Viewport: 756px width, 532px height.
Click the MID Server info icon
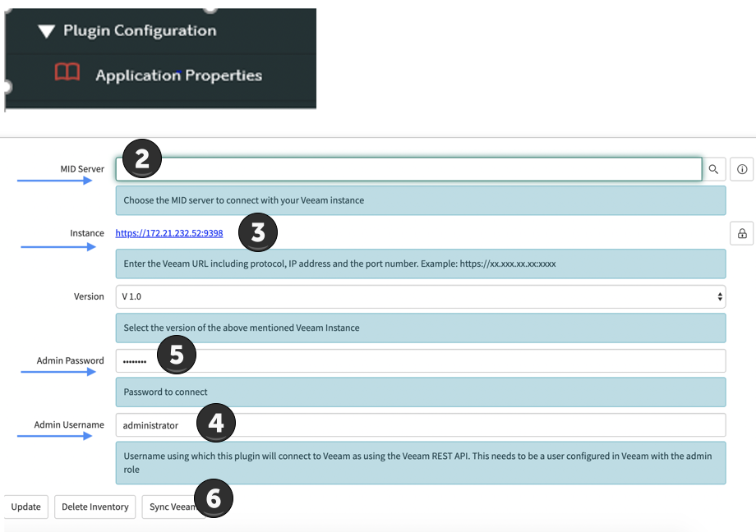[x=741, y=169]
